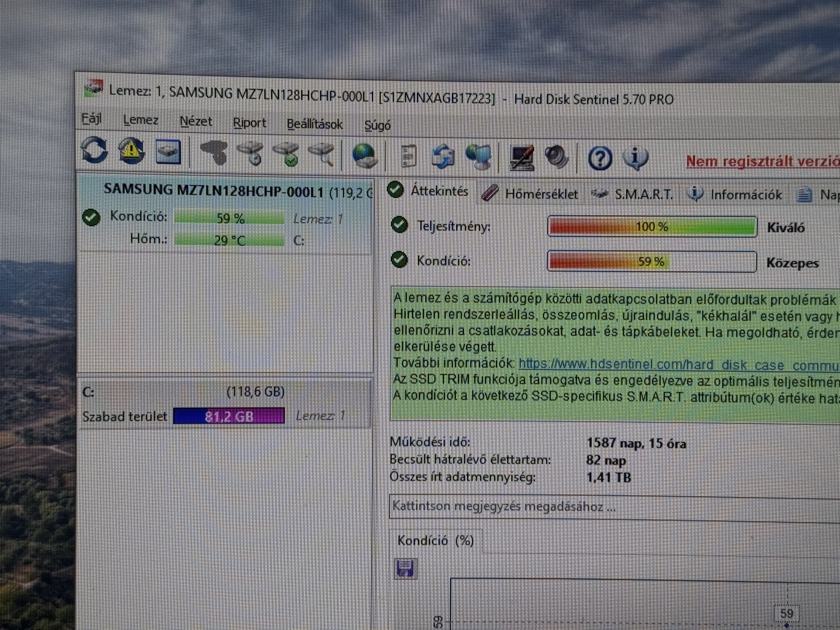Click the report document toolbar icon
The width and height of the screenshot is (840, 630).
point(409,156)
